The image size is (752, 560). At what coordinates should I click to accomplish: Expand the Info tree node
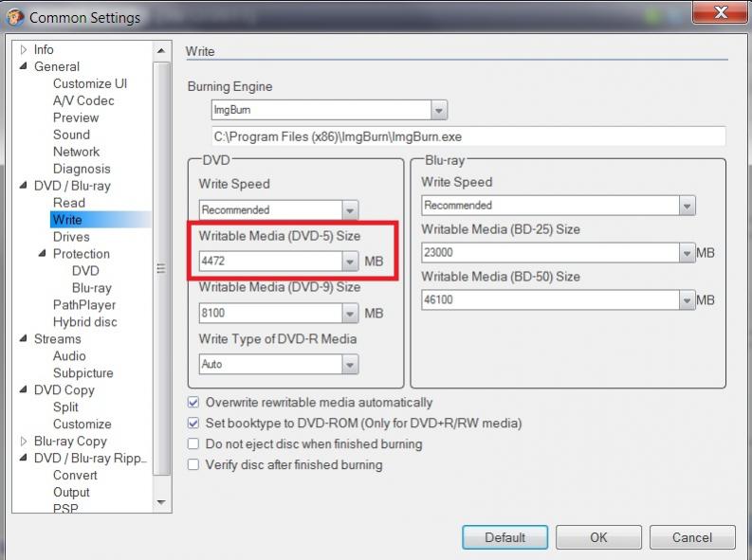[23, 49]
